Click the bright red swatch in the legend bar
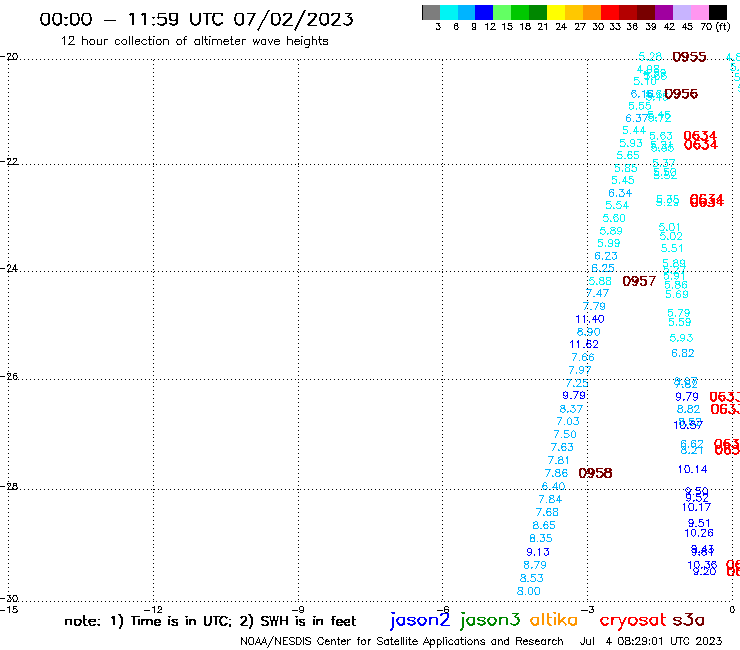The height and width of the screenshot is (650, 740). tap(610, 12)
